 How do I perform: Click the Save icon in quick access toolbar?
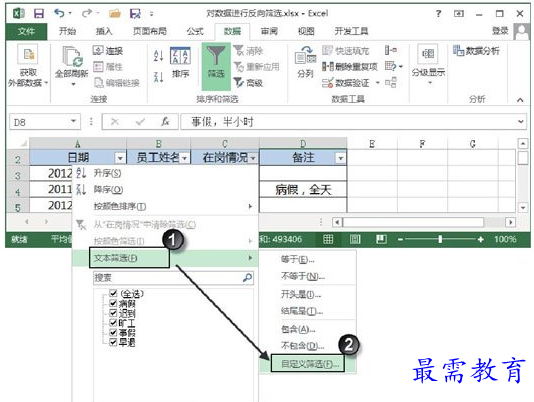(x=39, y=14)
